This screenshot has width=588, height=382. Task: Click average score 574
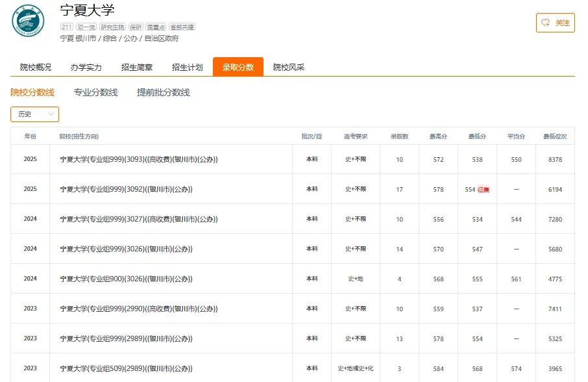517,369
